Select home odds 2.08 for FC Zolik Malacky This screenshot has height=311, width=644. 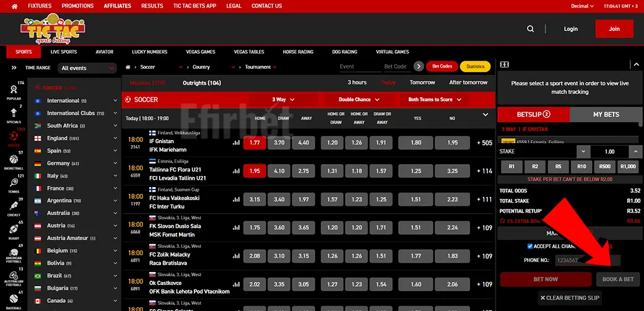click(x=255, y=256)
